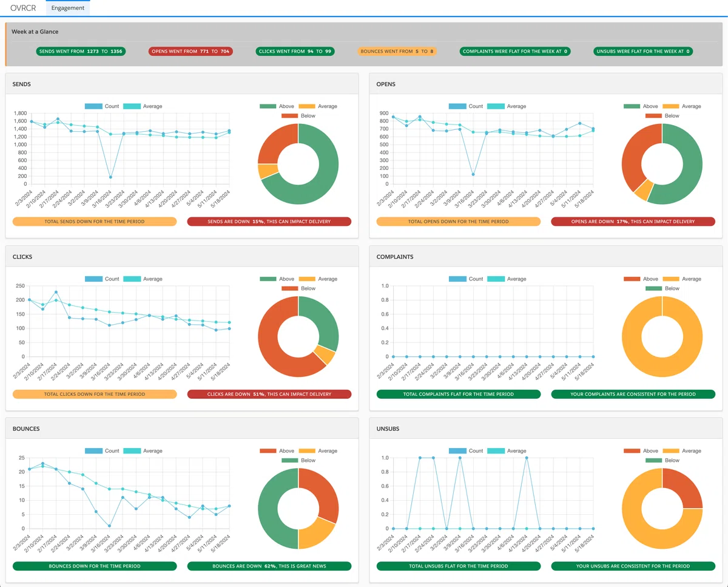The image size is (728, 587).
Task: Click the green segment of the Bounces donut
Action: [x=268, y=509]
